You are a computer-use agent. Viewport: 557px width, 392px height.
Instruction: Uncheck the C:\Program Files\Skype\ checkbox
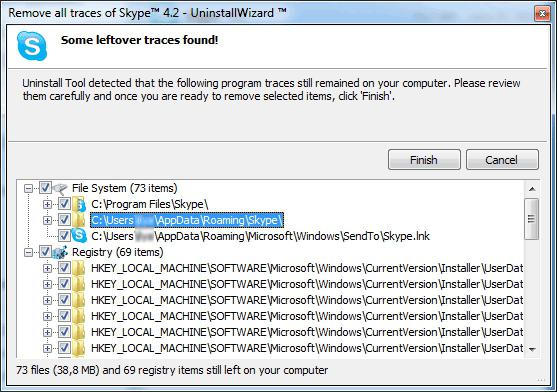coord(64,204)
